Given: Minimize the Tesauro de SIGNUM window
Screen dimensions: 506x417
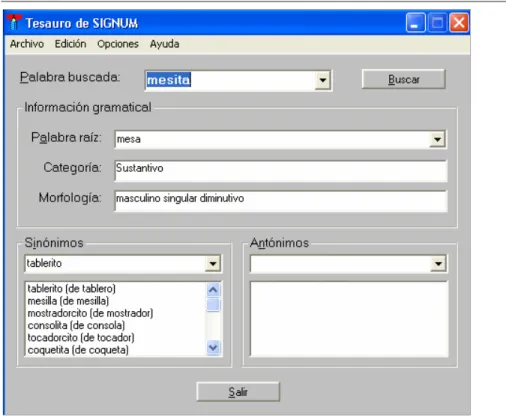Looking at the screenshot, I should [415, 23].
